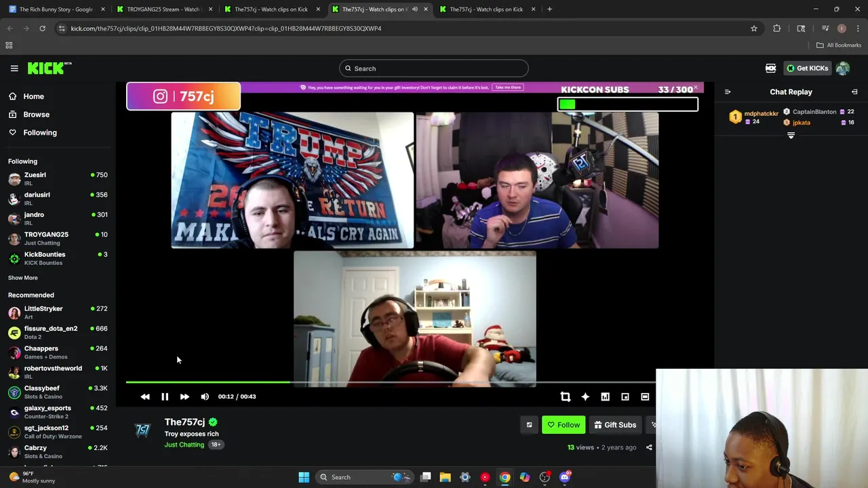Open Windows Start menu

(x=304, y=477)
